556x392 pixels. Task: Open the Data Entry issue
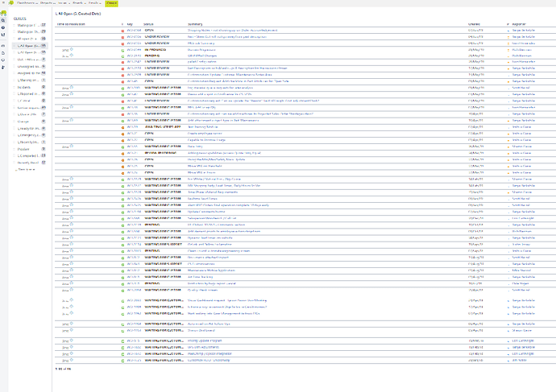pos(195,146)
